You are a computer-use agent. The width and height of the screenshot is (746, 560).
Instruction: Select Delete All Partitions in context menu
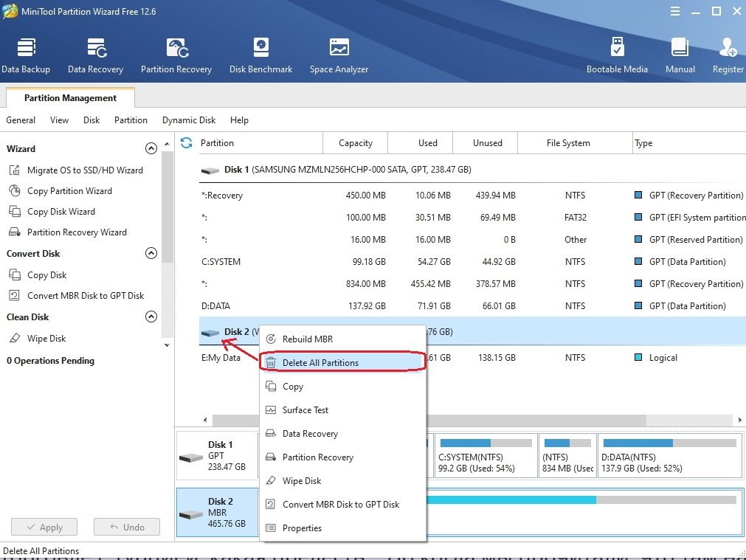coord(320,363)
